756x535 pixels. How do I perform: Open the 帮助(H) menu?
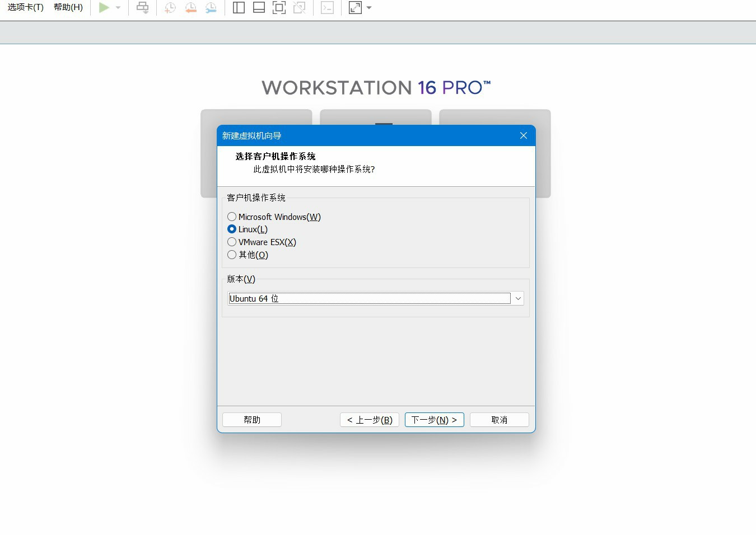[x=68, y=7]
